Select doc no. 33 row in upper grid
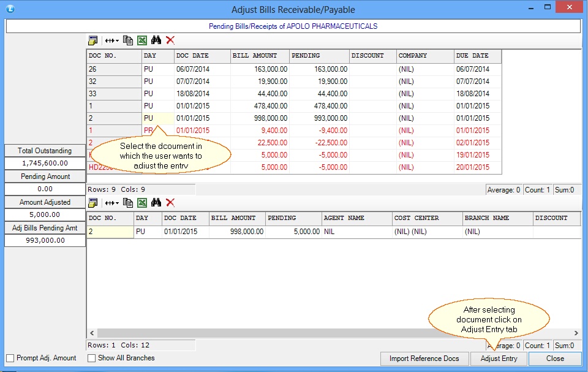The width and height of the screenshot is (588, 372). (294, 94)
